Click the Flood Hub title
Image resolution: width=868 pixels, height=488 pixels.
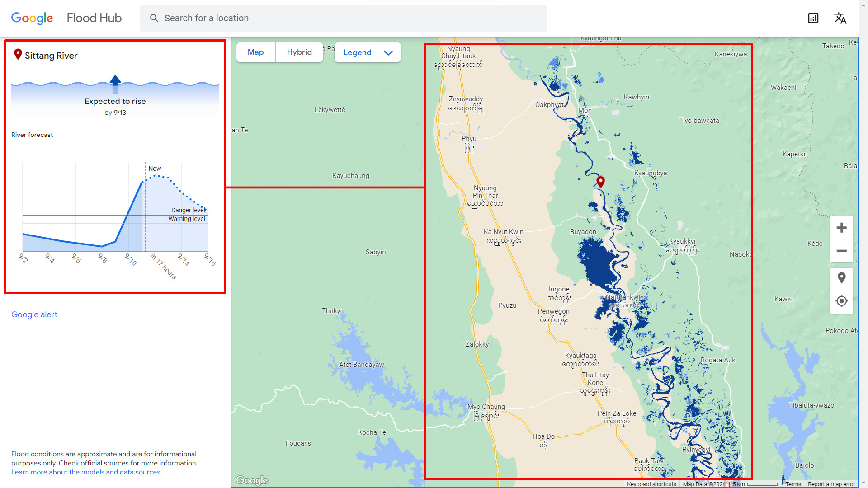click(x=94, y=18)
